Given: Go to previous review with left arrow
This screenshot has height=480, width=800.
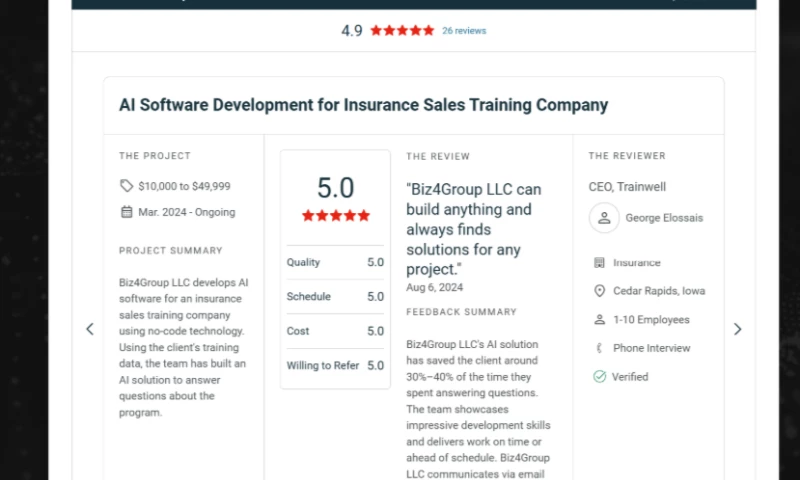Looking at the screenshot, I should (90, 329).
